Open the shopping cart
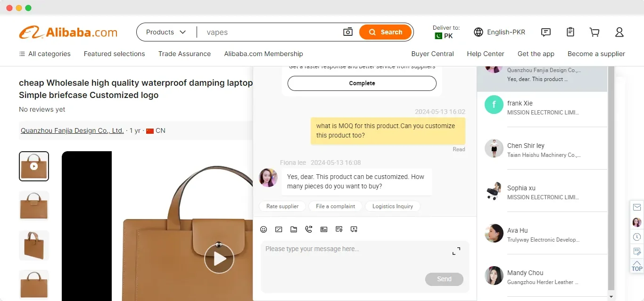 pyautogui.click(x=594, y=32)
